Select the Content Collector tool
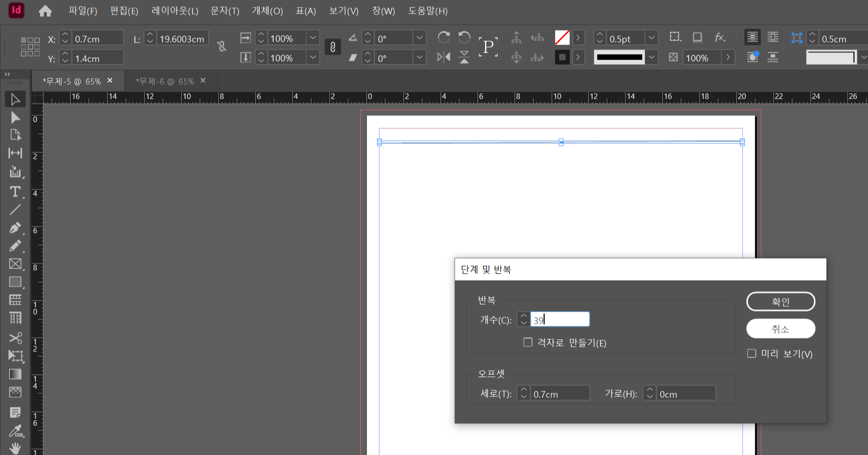868x455 pixels. (15, 172)
